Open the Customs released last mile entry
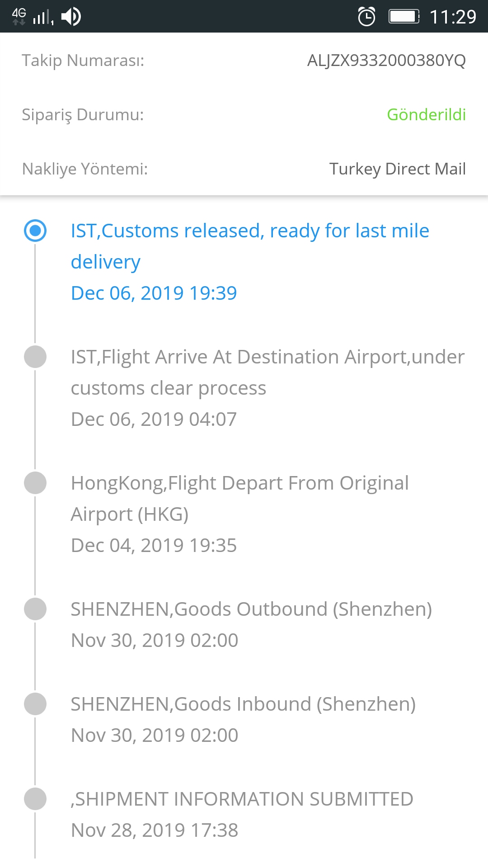This screenshot has height=868, width=488. (250, 246)
